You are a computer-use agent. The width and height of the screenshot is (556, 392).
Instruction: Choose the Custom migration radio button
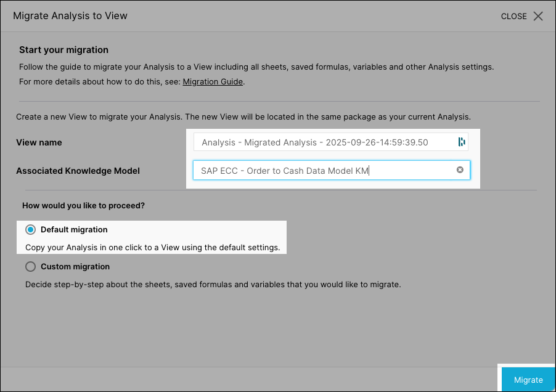click(30, 267)
